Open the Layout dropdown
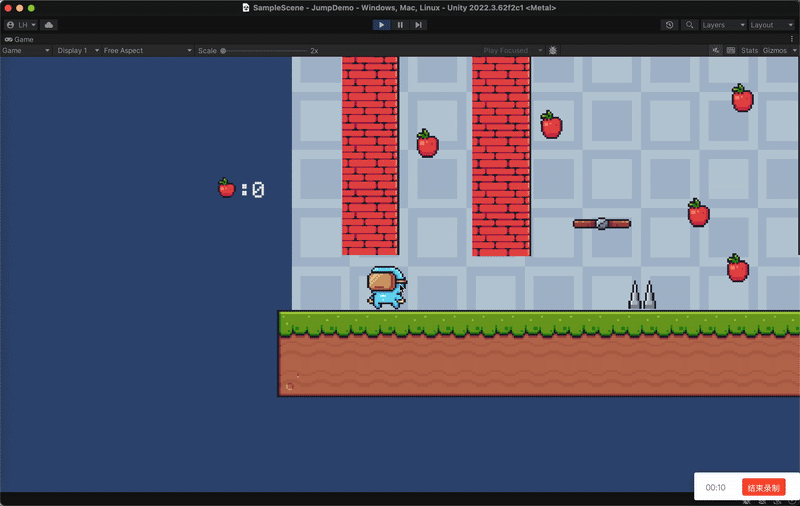Screen dimensions: 800x506 (770, 25)
